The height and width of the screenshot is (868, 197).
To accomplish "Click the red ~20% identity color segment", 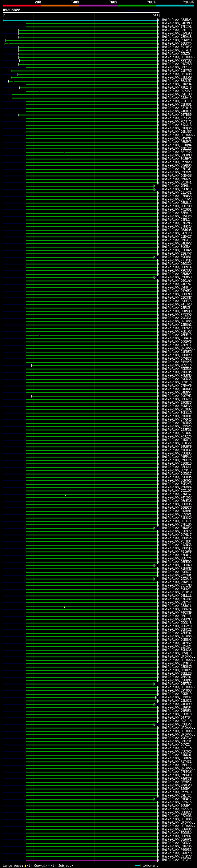I will 22,6.
